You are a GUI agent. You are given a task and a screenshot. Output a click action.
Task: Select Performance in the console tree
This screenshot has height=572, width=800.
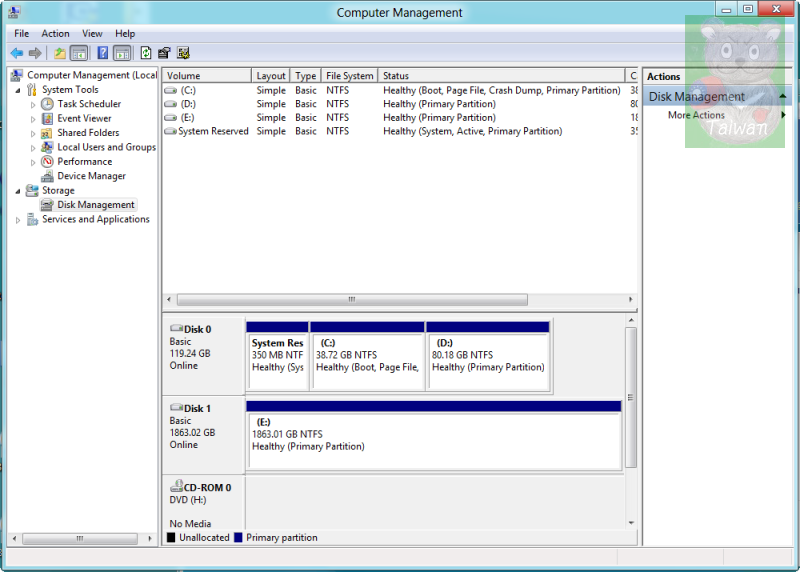pos(84,161)
